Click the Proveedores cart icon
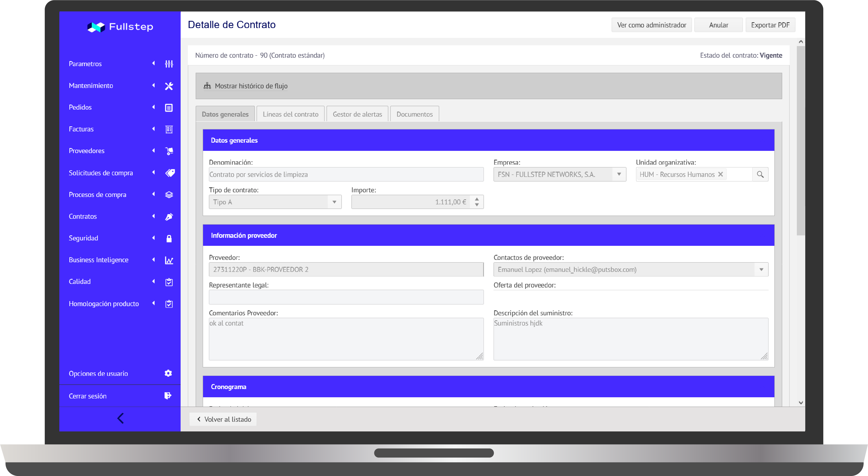This screenshot has width=868, height=476. click(x=169, y=151)
